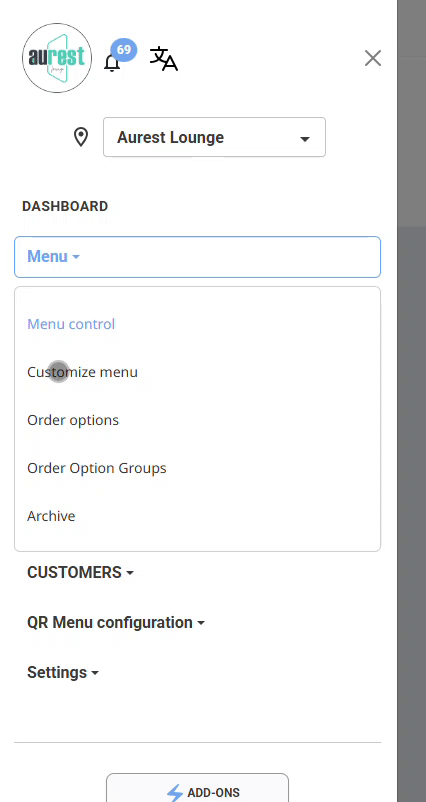The height and width of the screenshot is (802, 426).
Task: Open Customize menu
Action: point(82,372)
